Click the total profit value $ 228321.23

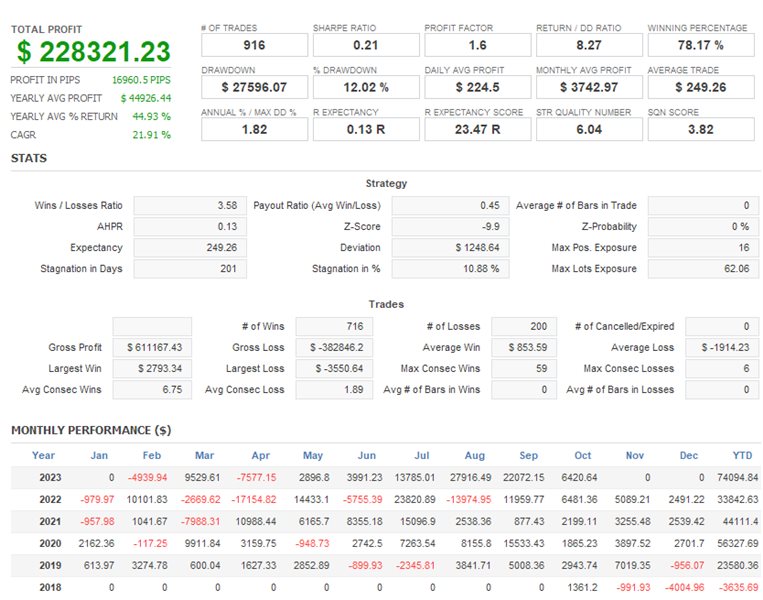(93, 52)
